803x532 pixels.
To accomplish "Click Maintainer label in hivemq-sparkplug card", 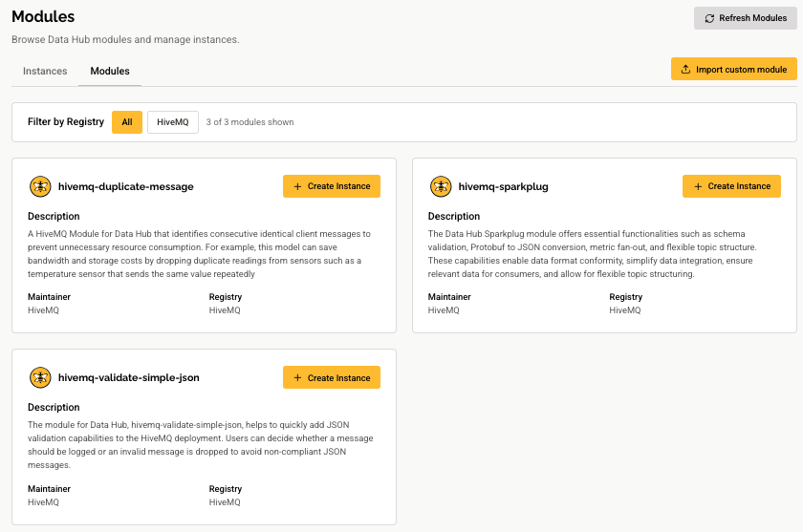I will [449, 297].
